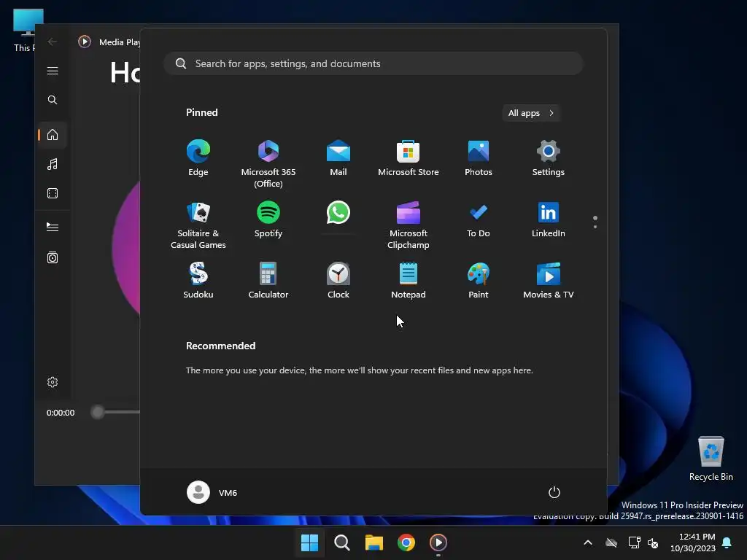This screenshot has height=560, width=747.
Task: Switch to Media Player taskbar icon
Action: (x=438, y=542)
